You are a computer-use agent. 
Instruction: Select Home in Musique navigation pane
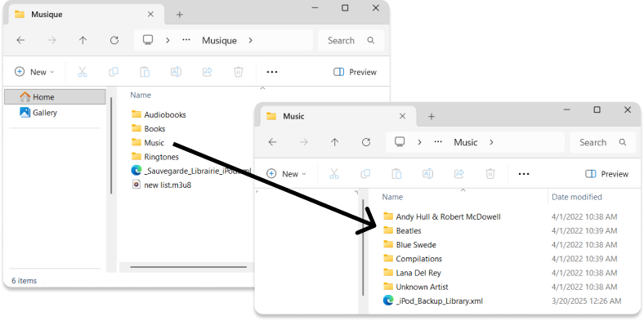(55, 97)
